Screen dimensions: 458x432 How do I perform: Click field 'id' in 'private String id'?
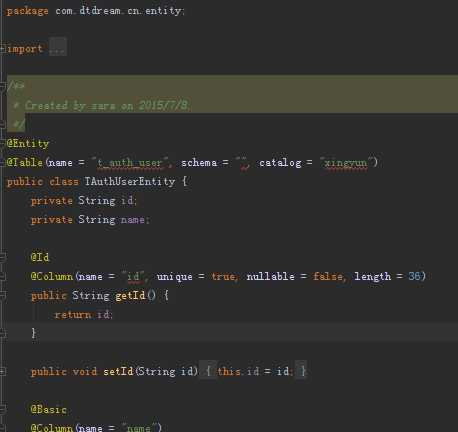[x=127, y=200]
